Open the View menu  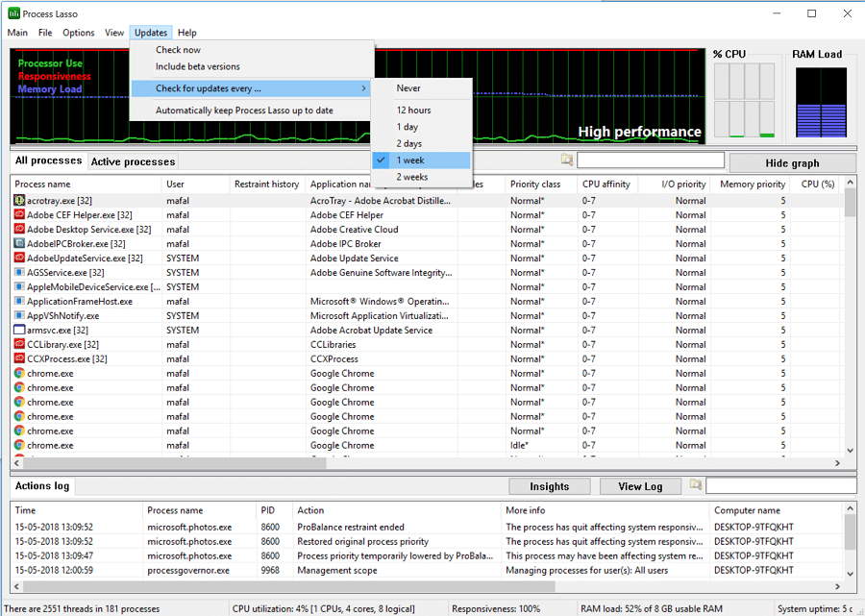tap(114, 33)
